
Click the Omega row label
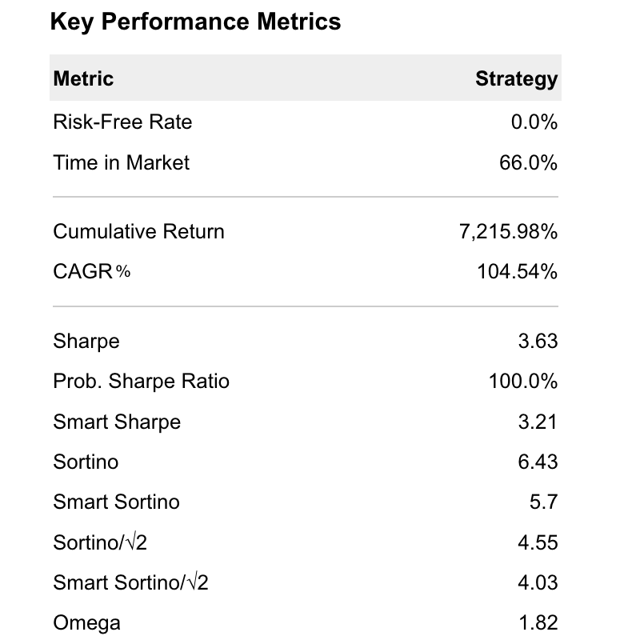click(x=87, y=622)
